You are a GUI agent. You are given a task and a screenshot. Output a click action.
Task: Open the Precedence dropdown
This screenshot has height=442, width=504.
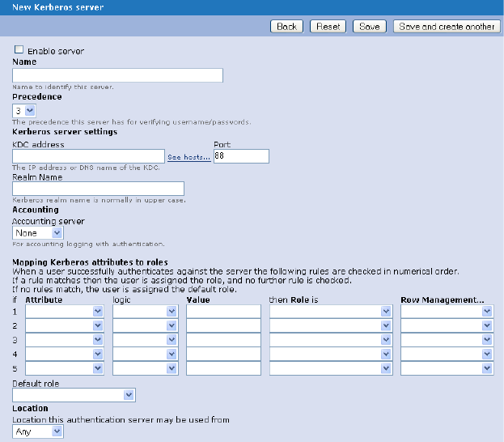[x=24, y=111]
